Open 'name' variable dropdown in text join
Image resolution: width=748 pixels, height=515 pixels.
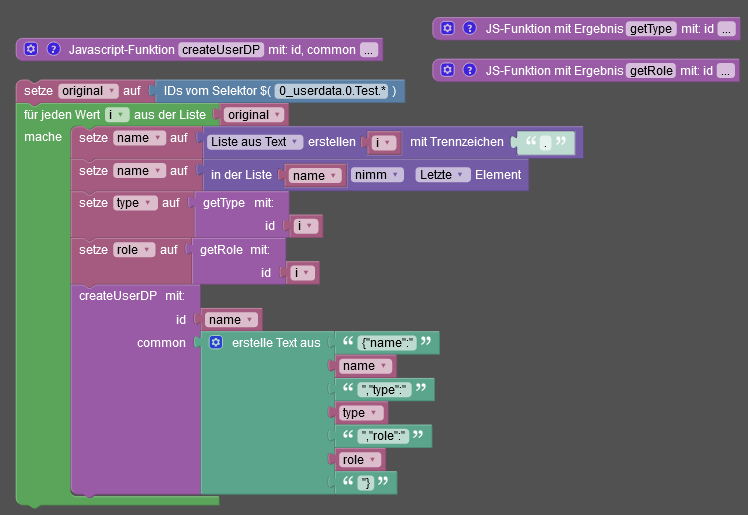tap(365, 366)
